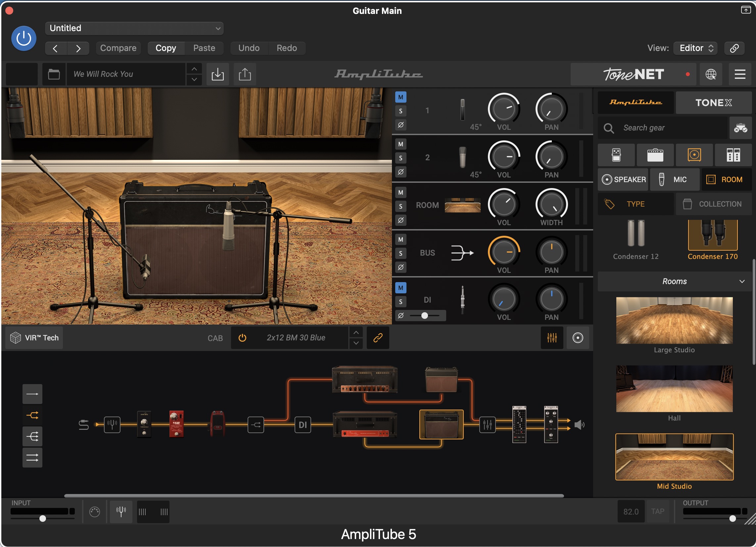Screen dimensions: 756x547
Task: Open the VIR Tech view
Action: tap(34, 338)
